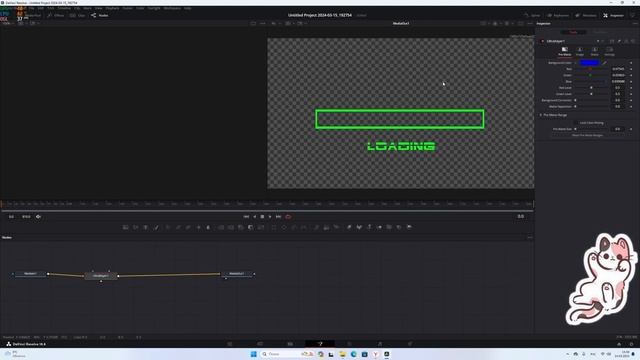Toggle loop playback button
Screen dimensions: 640x360
[x=288, y=217]
